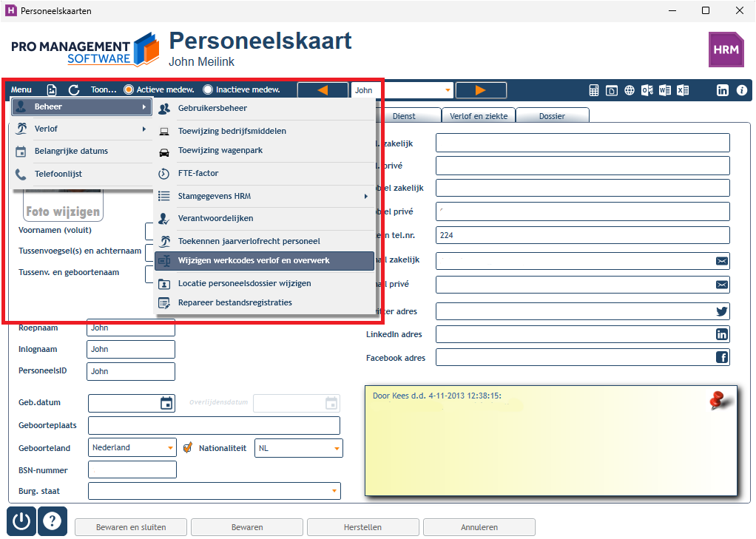756x539 pixels.
Task: Open the Outlook export icon
Action: coord(647,90)
